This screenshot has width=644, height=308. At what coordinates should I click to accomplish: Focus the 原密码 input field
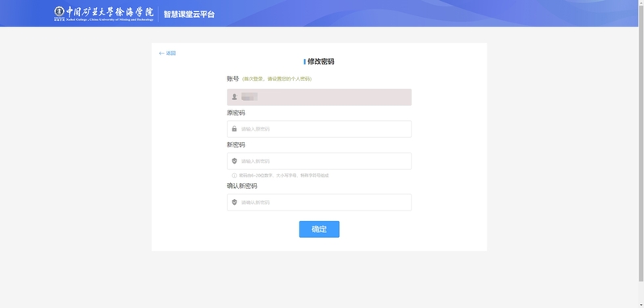319,129
